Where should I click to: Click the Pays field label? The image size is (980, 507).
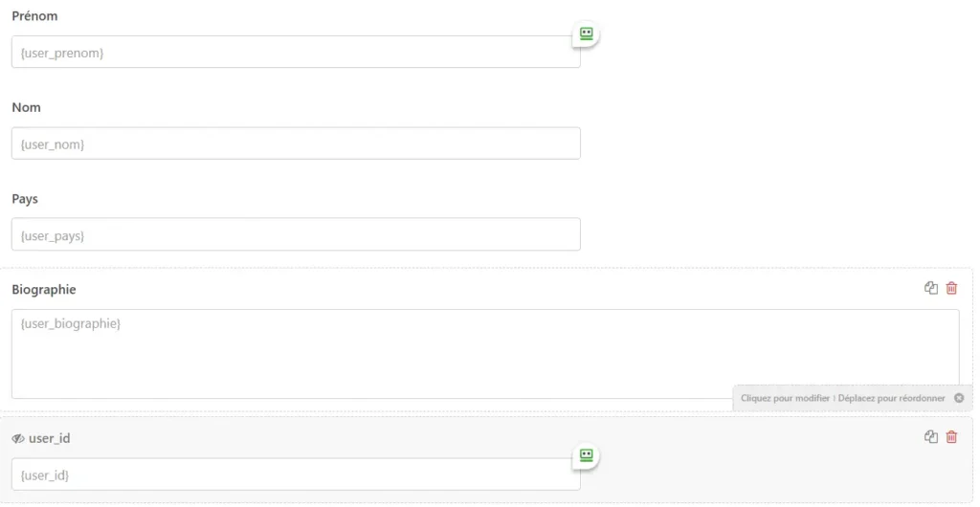pyautogui.click(x=25, y=199)
